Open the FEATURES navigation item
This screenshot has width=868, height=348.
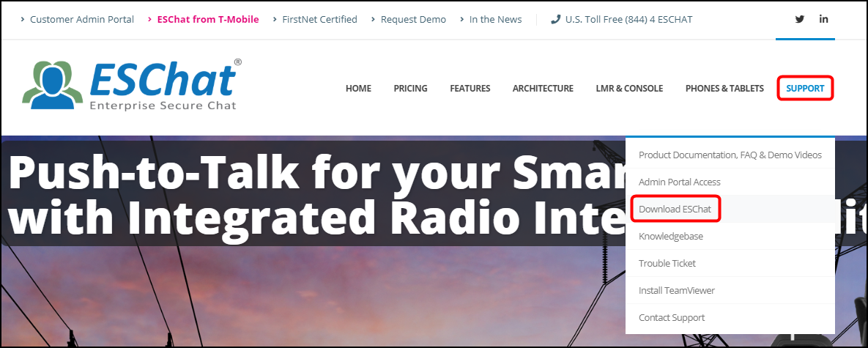point(470,89)
